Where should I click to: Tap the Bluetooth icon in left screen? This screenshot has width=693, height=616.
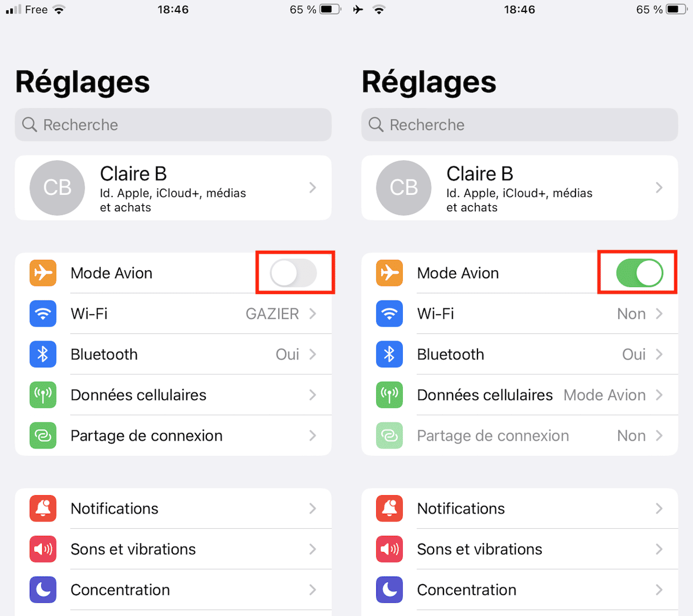(43, 354)
